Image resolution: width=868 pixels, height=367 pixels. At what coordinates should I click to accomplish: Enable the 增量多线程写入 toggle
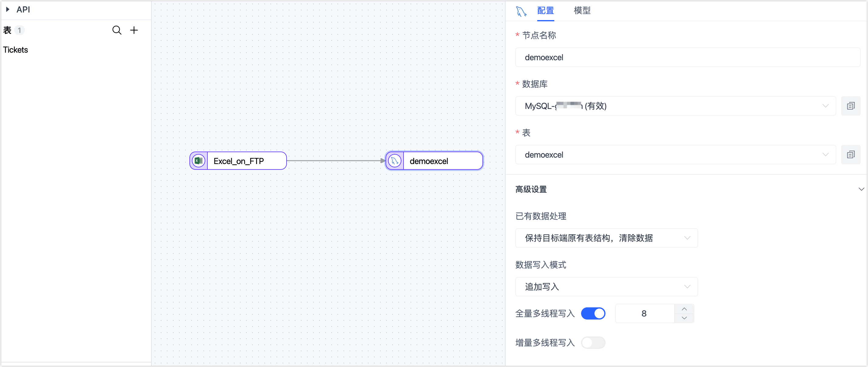pos(593,342)
